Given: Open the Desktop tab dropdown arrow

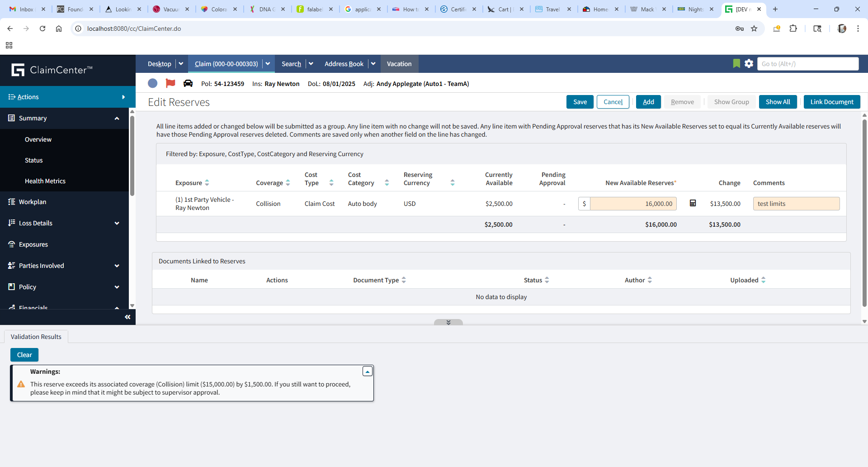Looking at the screenshot, I should click(x=181, y=64).
